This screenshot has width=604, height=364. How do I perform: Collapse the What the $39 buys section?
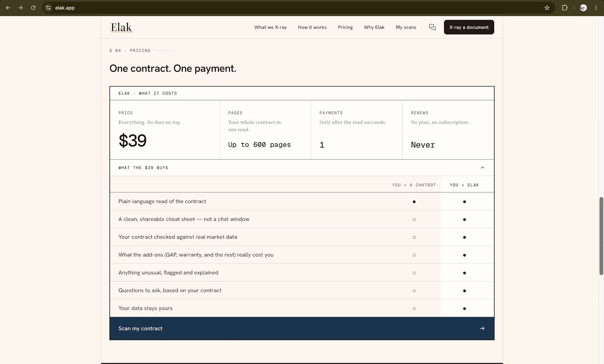click(482, 167)
